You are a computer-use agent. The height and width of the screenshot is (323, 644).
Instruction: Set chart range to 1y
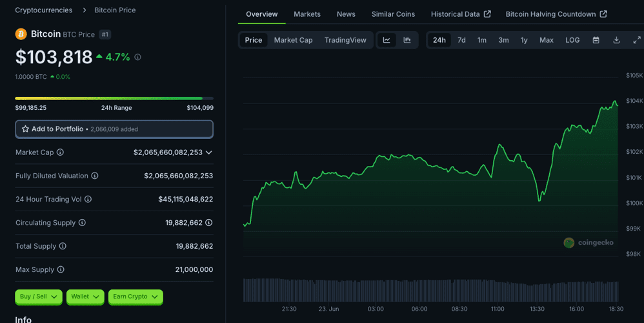[524, 40]
